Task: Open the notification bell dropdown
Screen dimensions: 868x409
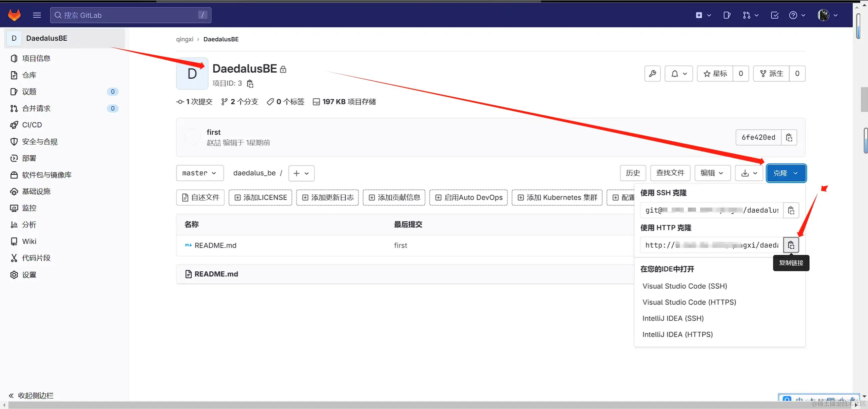Action: (678, 74)
